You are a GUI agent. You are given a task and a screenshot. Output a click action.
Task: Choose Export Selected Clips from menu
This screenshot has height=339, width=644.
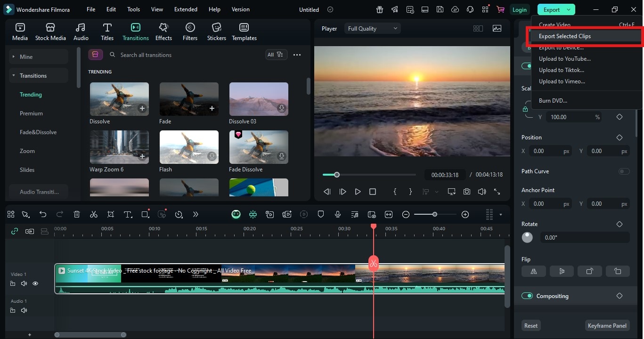pyautogui.click(x=564, y=36)
